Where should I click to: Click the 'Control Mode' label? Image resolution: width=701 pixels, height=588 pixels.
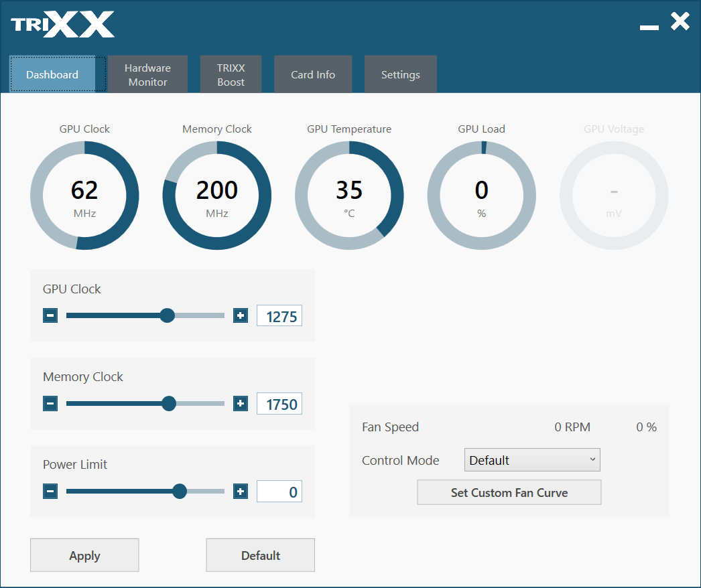coord(401,460)
